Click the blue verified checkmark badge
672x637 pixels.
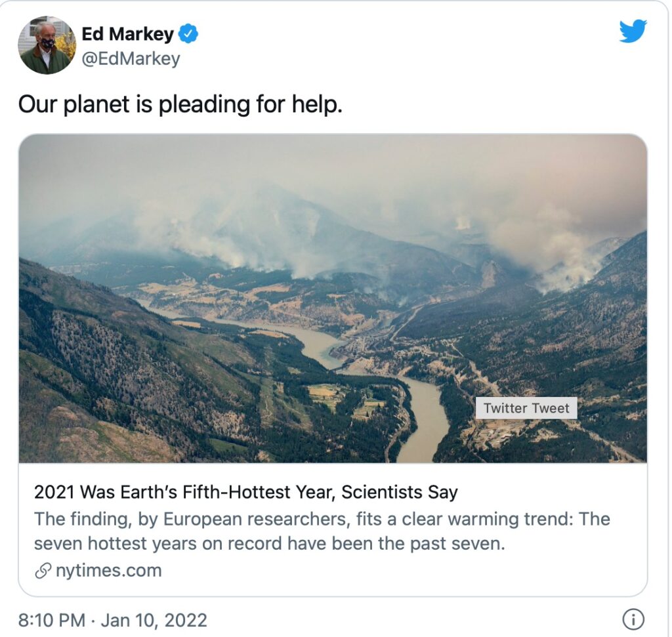[190, 33]
